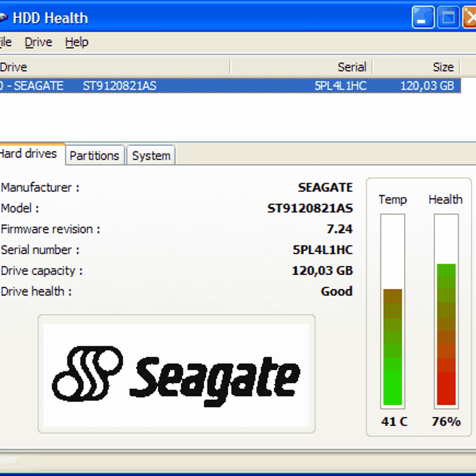The height and width of the screenshot is (476, 476).
Task: Maximize the HDD Health window
Action: (448, 17)
